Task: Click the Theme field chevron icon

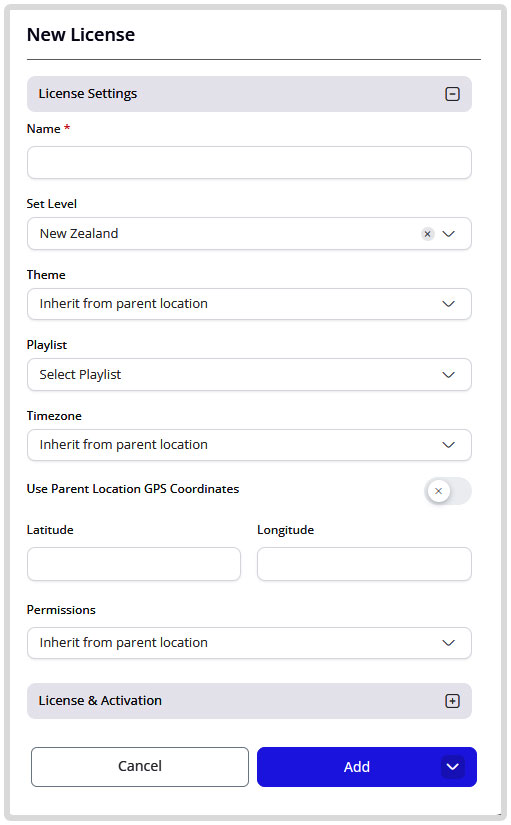Action: 448,304
